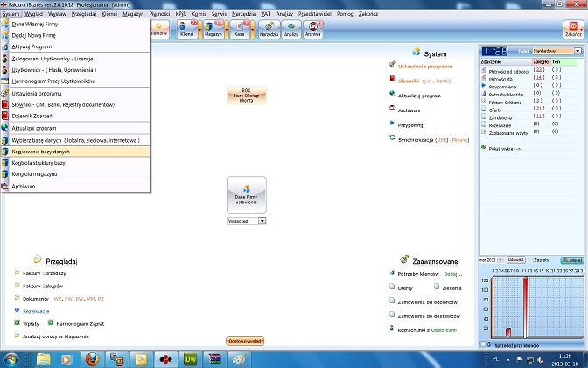Click the Faktury Sprzedaży folder icon
The height and width of the screenshot is (368, 588).
tap(17, 272)
